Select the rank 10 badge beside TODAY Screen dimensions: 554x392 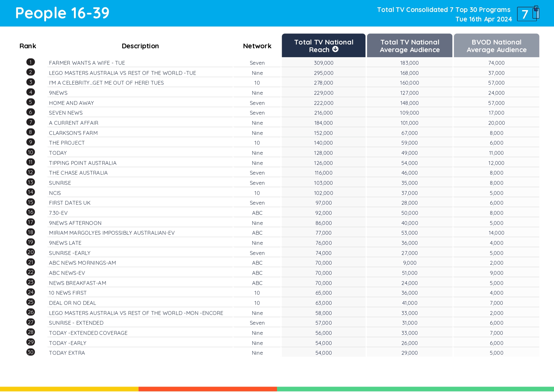[x=30, y=152]
